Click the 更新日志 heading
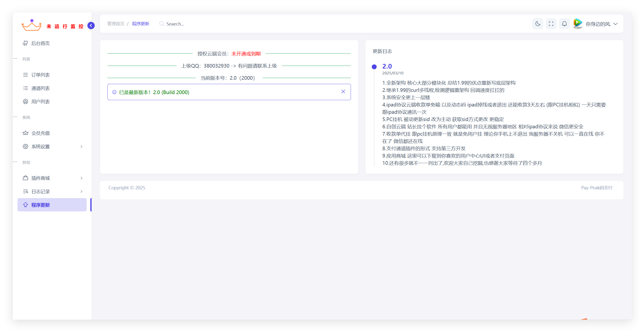The image size is (644, 332). click(x=382, y=51)
